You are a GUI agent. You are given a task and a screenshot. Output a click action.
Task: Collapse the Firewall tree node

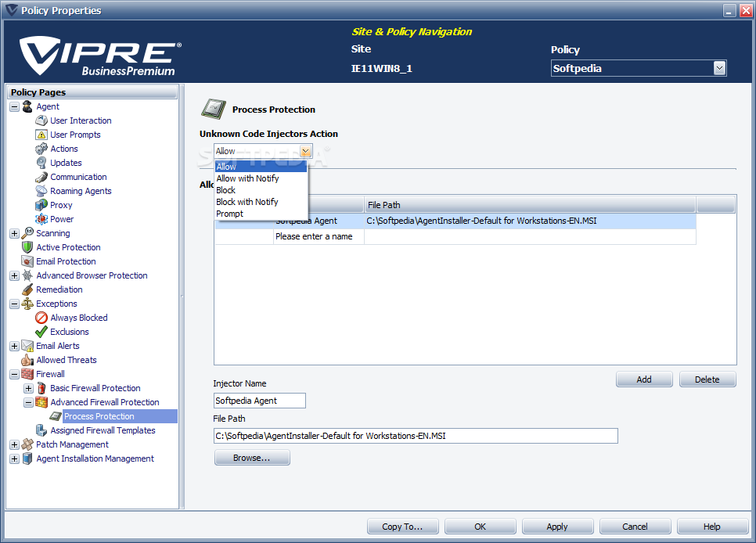(14, 374)
